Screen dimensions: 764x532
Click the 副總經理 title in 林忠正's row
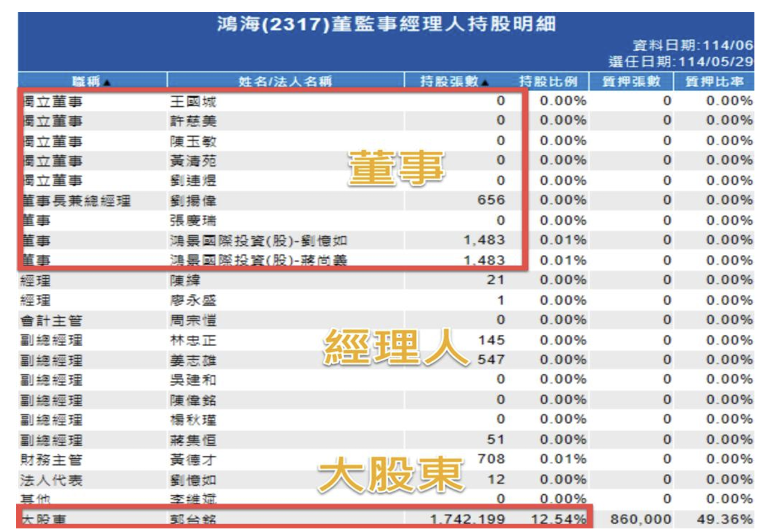(50, 341)
